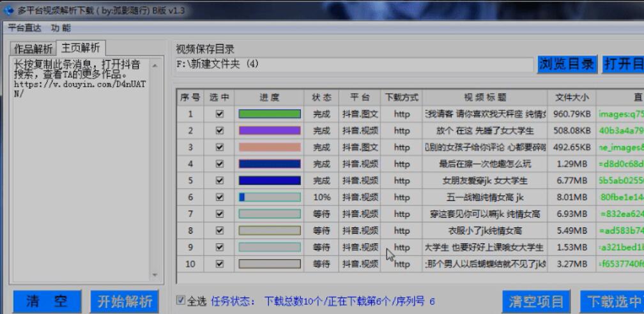Click the text box scrollbar up arrow
The width and height of the screenshot is (644, 314).
point(155,65)
